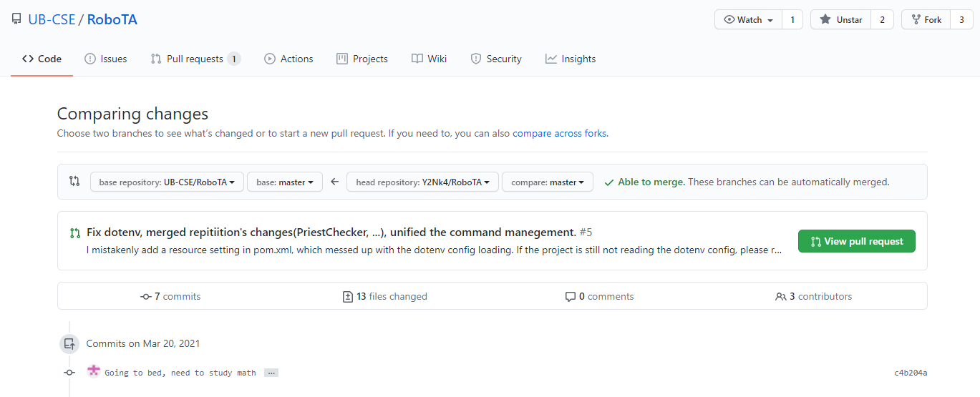Viewport: 980px width, 397px height.
Task: Jump to the 7 commits section
Action: (171, 296)
